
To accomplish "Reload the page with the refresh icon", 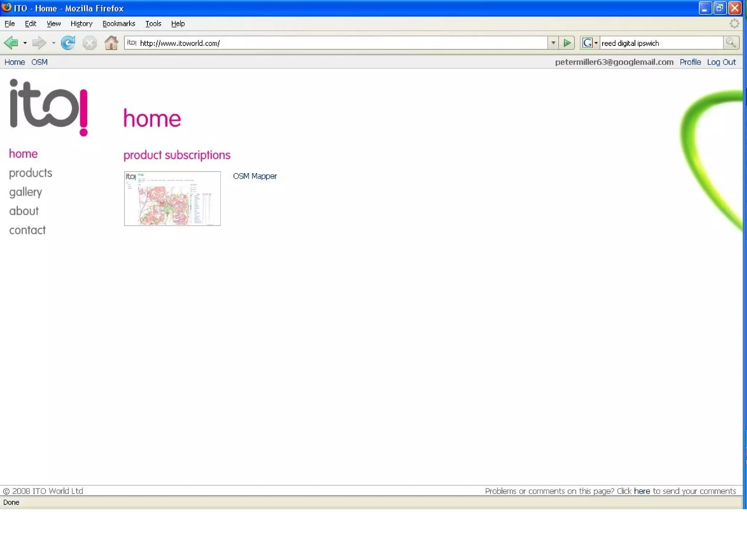I will 68,43.
